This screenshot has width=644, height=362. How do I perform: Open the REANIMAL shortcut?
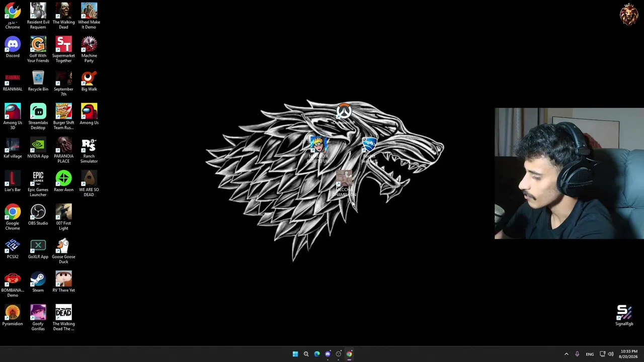[13, 81]
